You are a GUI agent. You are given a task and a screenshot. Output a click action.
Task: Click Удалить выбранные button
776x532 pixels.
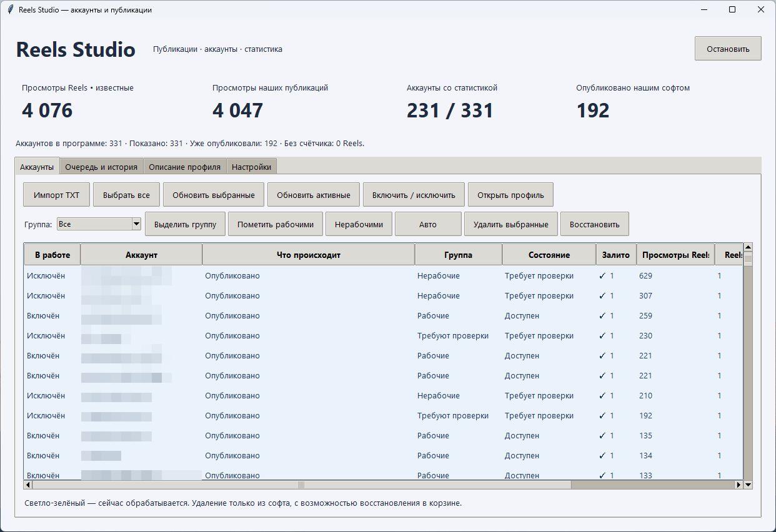pyautogui.click(x=511, y=224)
